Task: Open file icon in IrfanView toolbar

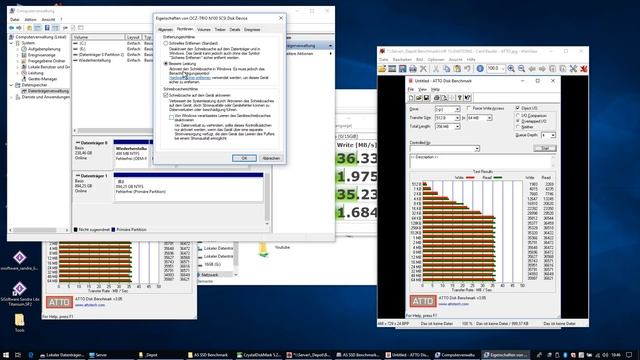Action: (x=382, y=69)
